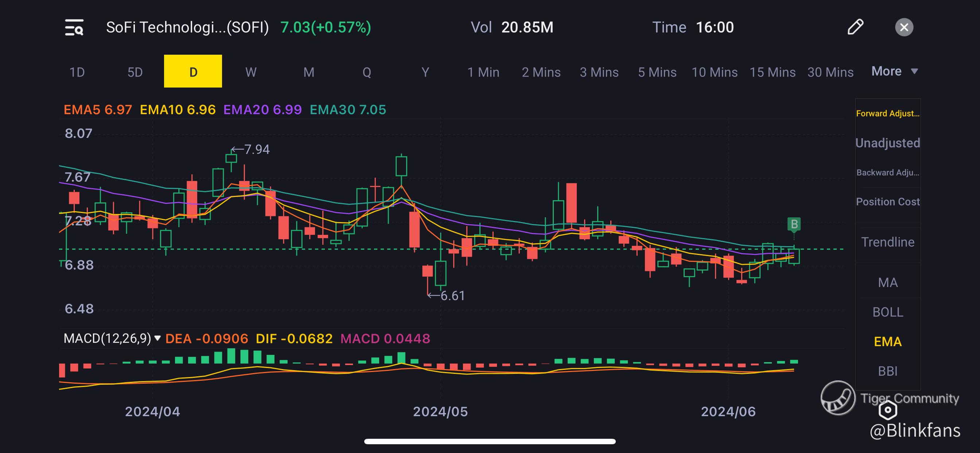Switch to 1 Min interval
Viewport: 980px width, 453px height.
click(x=483, y=72)
